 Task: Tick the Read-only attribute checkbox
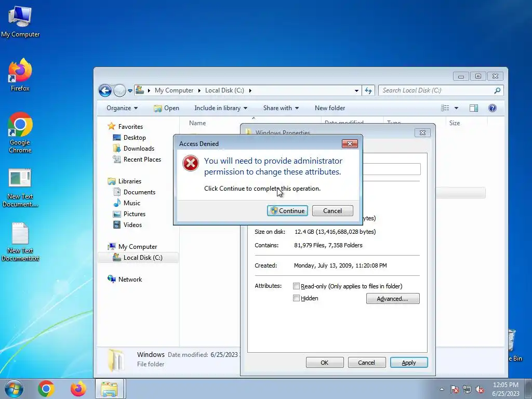pyautogui.click(x=296, y=286)
